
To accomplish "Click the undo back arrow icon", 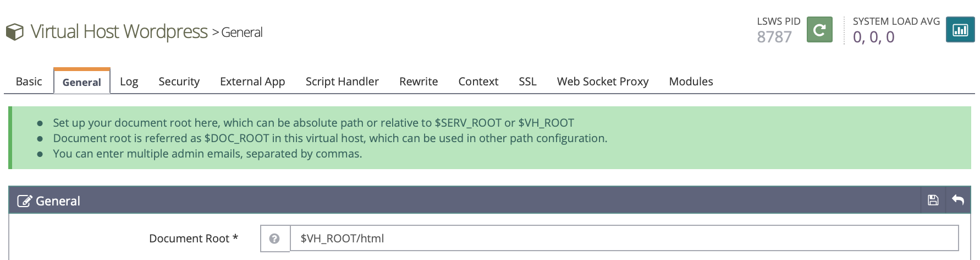I will coord(958,200).
